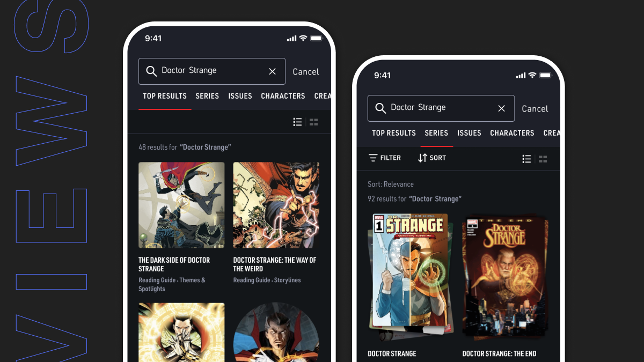Open the SORT options
Screen dimensions: 644x362
[x=432, y=158]
